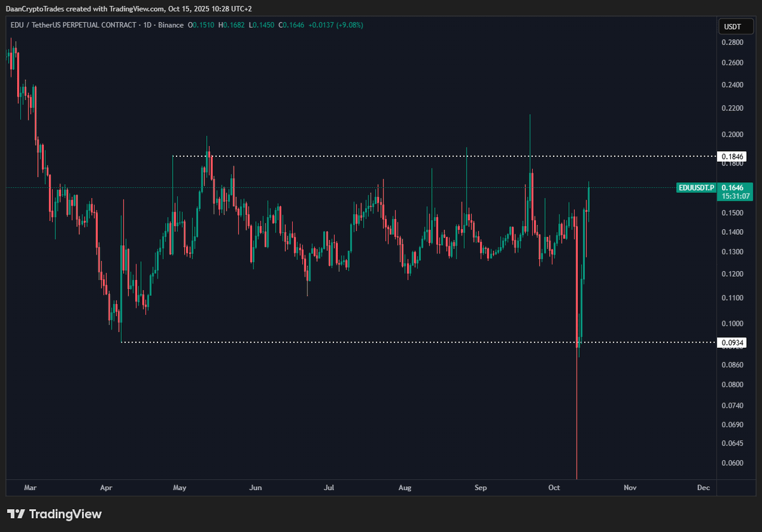Click the 0.1100 price axis label

pyautogui.click(x=732, y=297)
